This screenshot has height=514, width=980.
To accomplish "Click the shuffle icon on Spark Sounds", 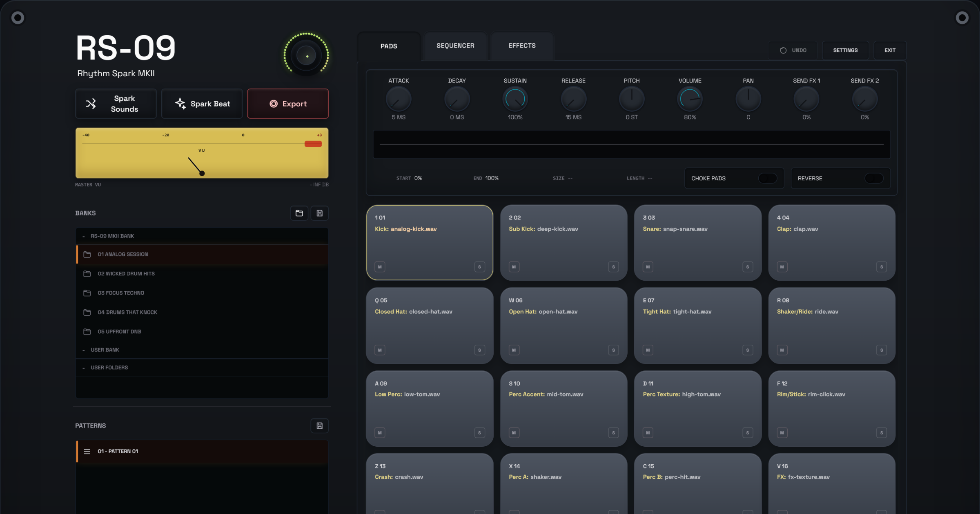I will pos(91,104).
